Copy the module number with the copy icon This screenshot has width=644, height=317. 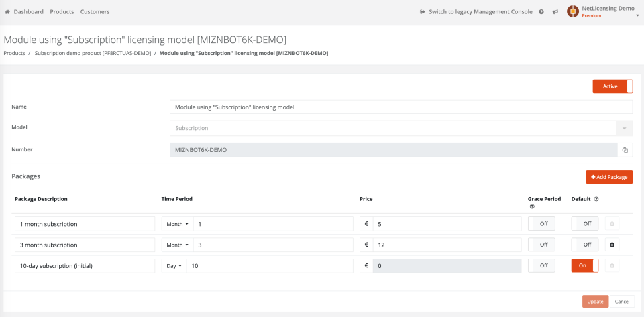tap(625, 150)
